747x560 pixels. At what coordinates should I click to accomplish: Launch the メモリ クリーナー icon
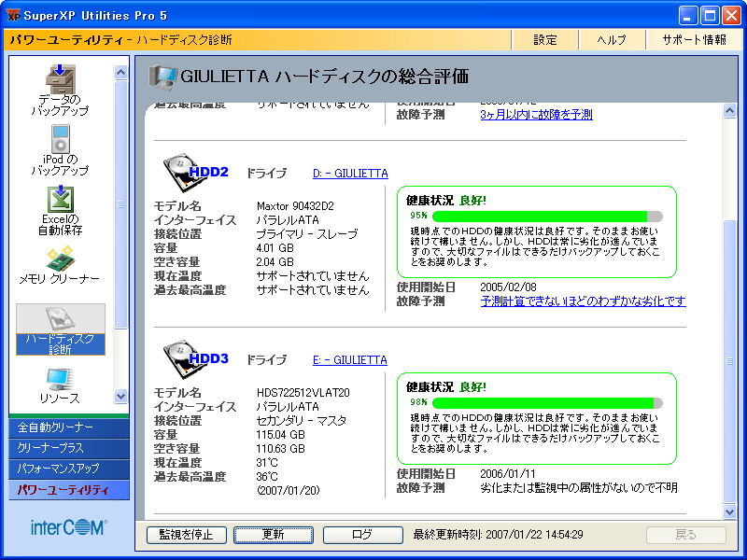pyautogui.click(x=60, y=265)
